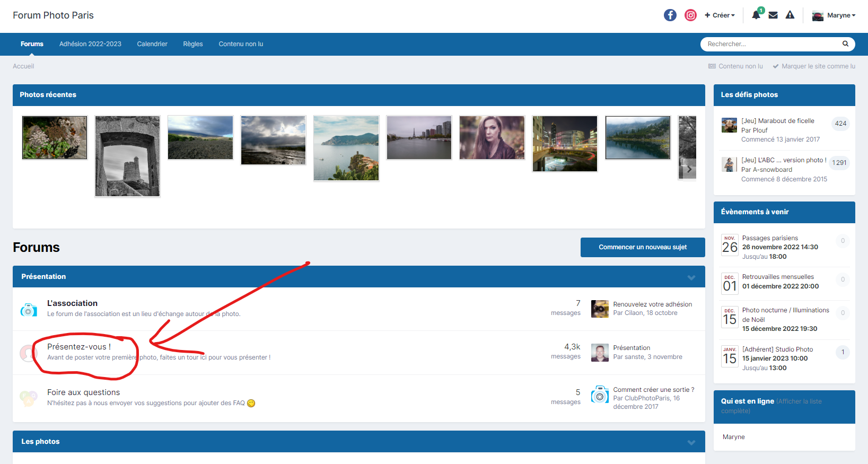Open the Adhésion 2022-2023 tab
The width and height of the screenshot is (868, 464).
[90, 44]
